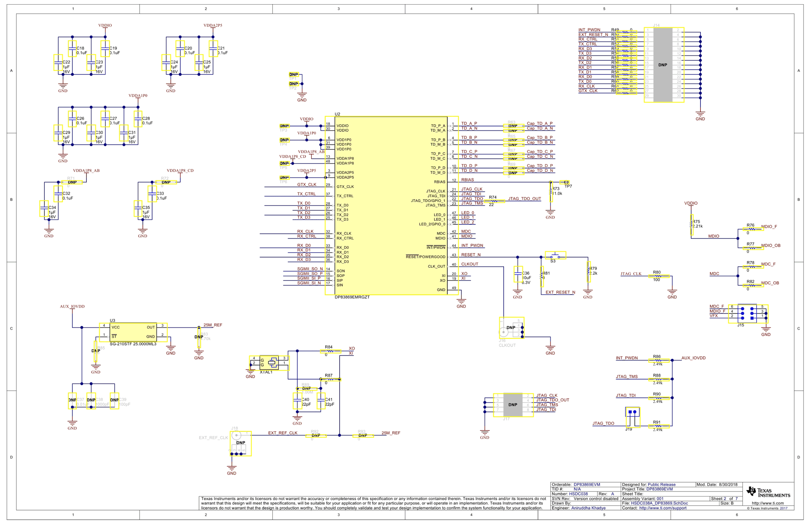Select capacitor C36 on reset line
Viewport: 812px width, 525px height.
pyautogui.click(x=518, y=274)
